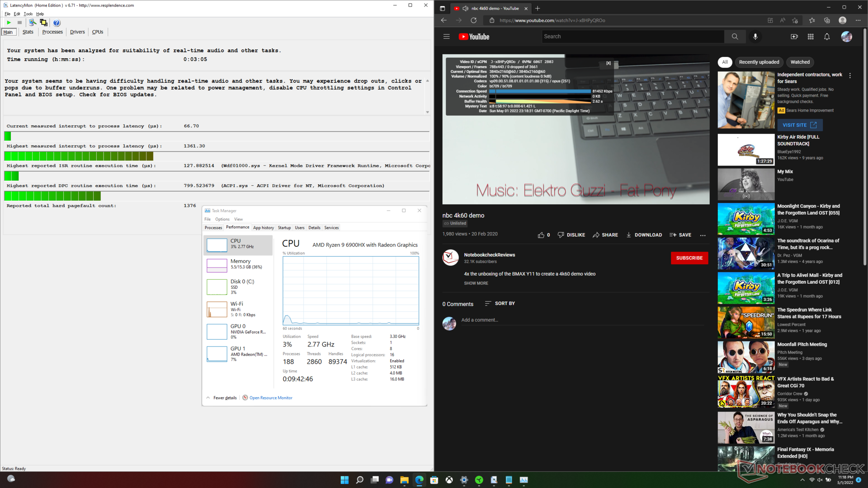
Task: Open LatencyMon help question mark icon
Action: tap(57, 23)
